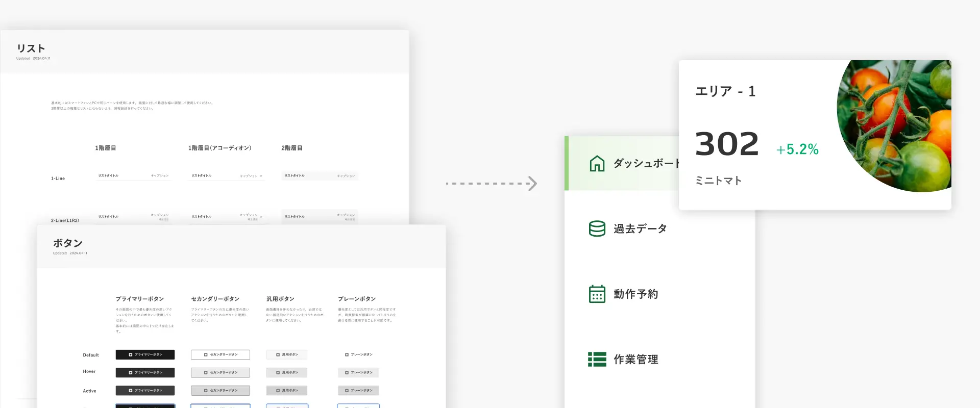Open 作業管理 from the sidebar
The image size is (980, 408).
(x=635, y=359)
